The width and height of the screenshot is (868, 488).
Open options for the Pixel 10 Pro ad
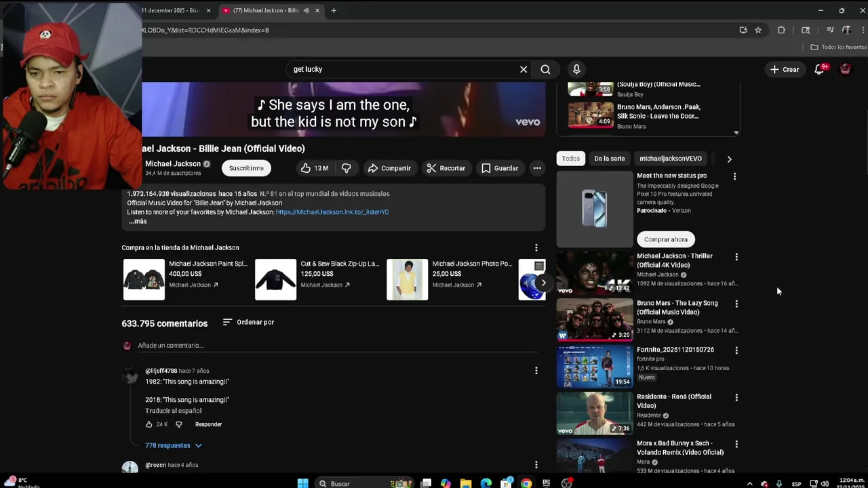tap(734, 176)
